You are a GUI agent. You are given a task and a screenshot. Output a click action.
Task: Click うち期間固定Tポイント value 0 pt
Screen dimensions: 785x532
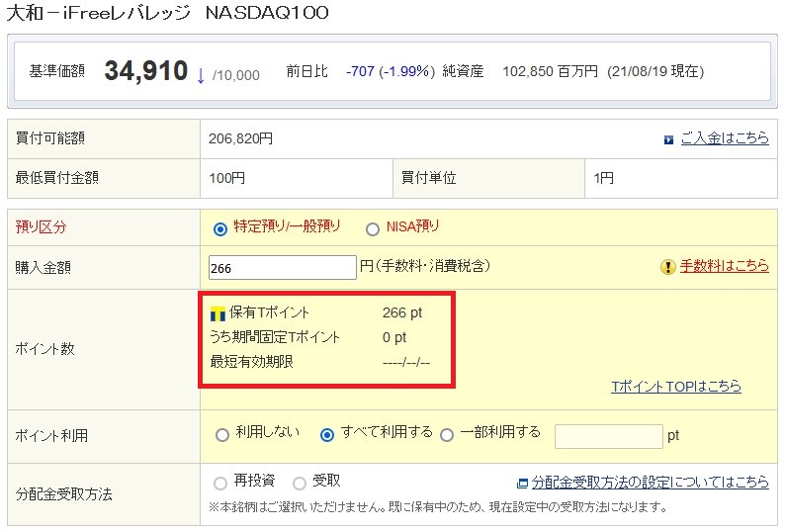pos(394,337)
